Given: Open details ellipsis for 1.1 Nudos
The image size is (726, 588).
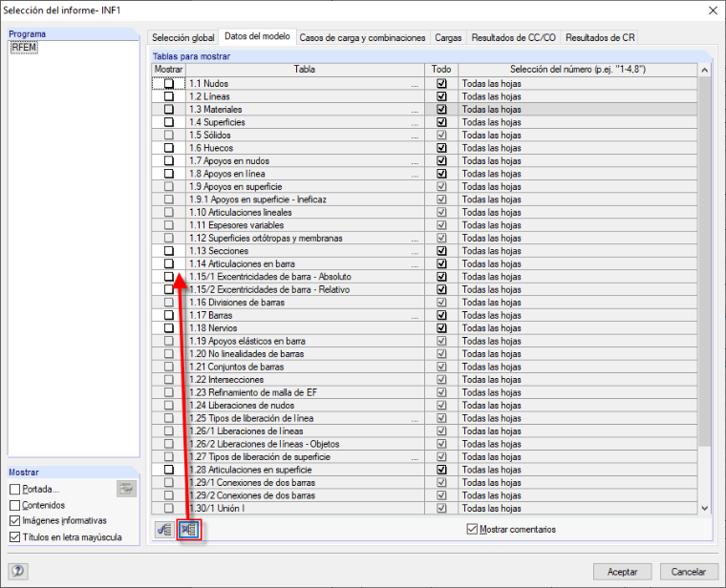Looking at the screenshot, I should coord(415,84).
